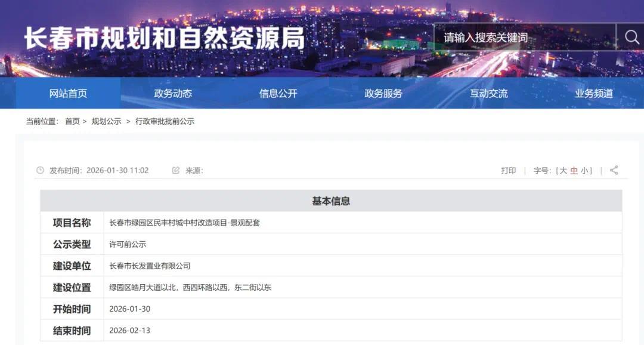Select the value 许可前公示
The image size is (644, 345).
128,244
